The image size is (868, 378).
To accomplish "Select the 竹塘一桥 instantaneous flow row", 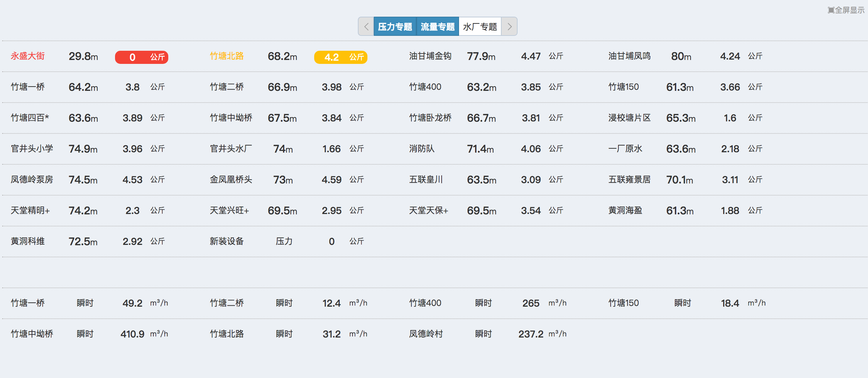I will click(28, 303).
